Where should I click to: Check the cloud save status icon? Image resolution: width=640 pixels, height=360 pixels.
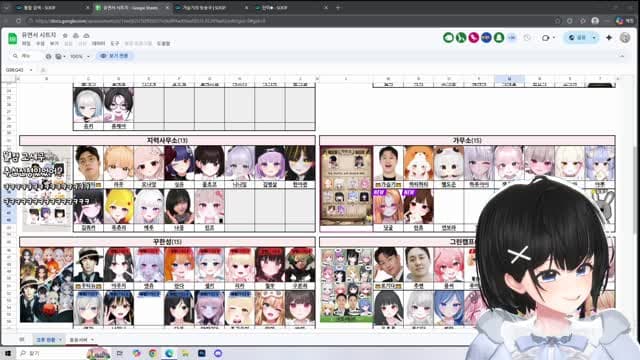pos(87,36)
